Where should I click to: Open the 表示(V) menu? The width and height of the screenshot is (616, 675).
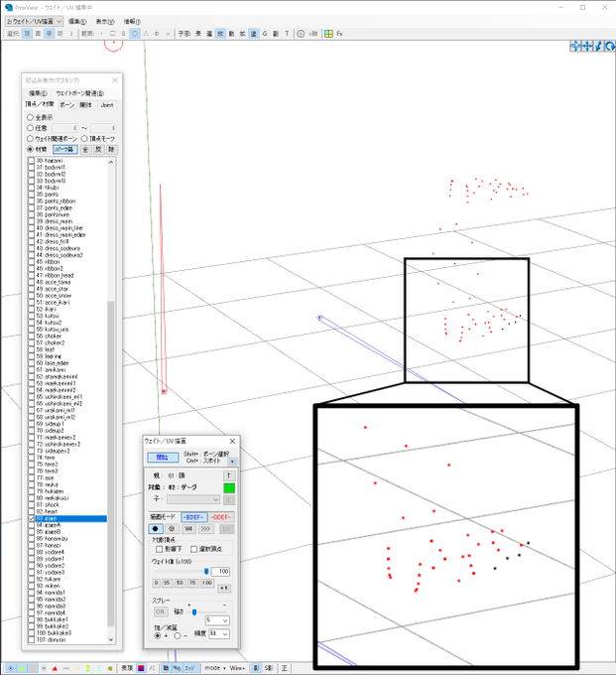[x=105, y=22]
